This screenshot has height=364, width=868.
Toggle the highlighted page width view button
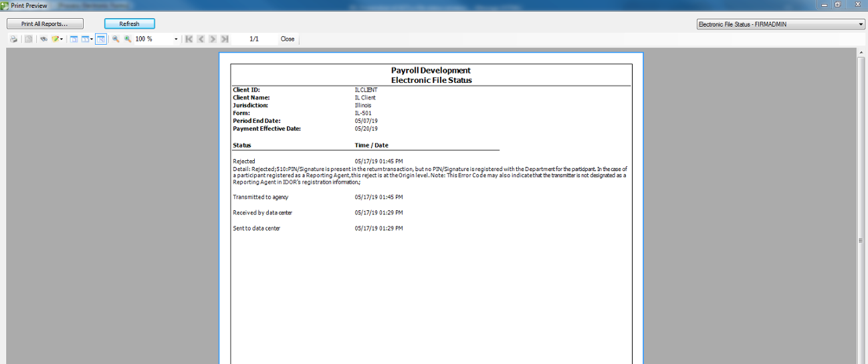pyautogui.click(x=100, y=39)
